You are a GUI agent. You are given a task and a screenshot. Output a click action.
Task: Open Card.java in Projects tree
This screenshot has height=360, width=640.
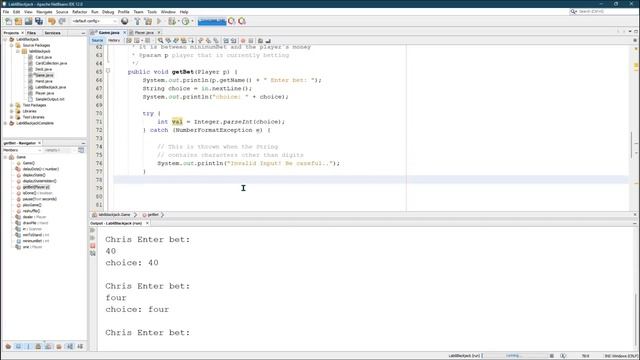(x=43, y=58)
